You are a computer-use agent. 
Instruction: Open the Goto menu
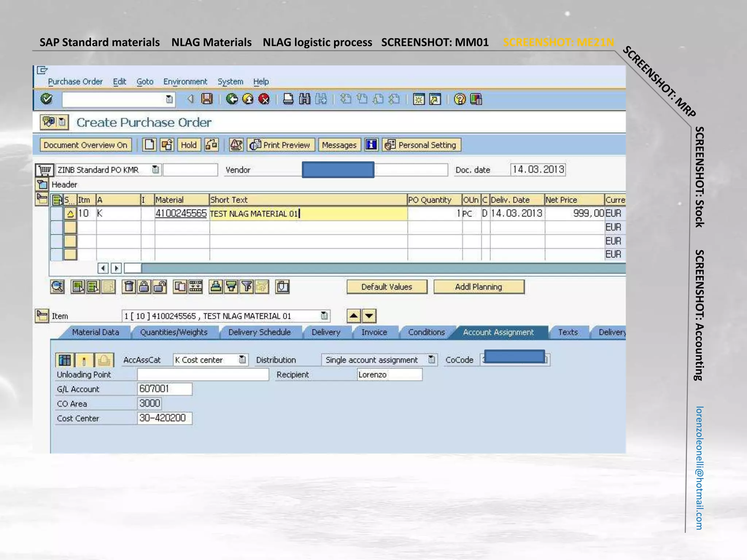(145, 82)
